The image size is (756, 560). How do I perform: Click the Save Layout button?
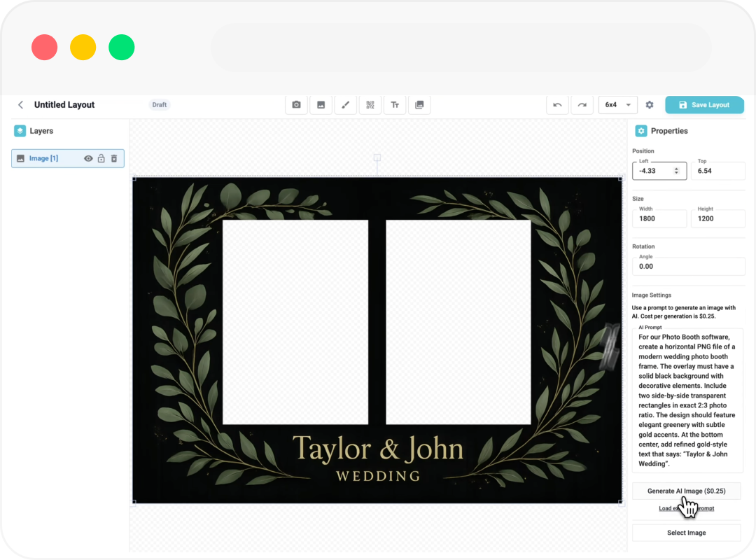tap(704, 105)
